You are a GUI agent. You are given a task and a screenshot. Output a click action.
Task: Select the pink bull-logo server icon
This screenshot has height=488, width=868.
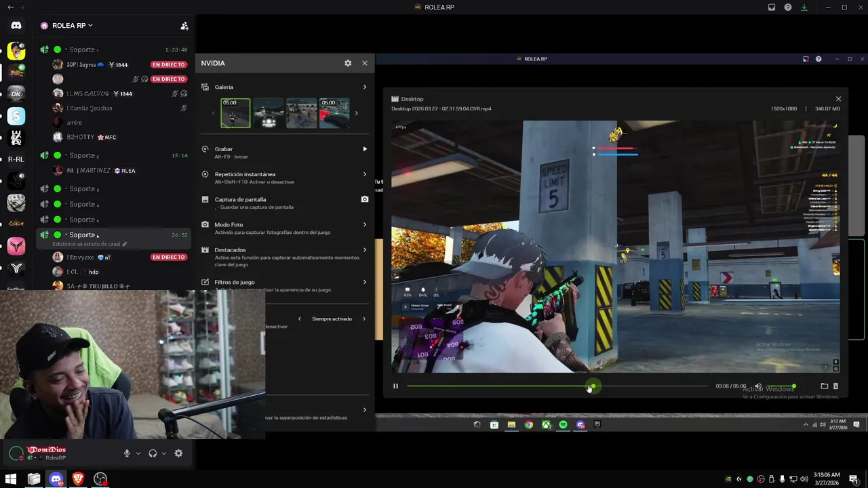(x=16, y=247)
